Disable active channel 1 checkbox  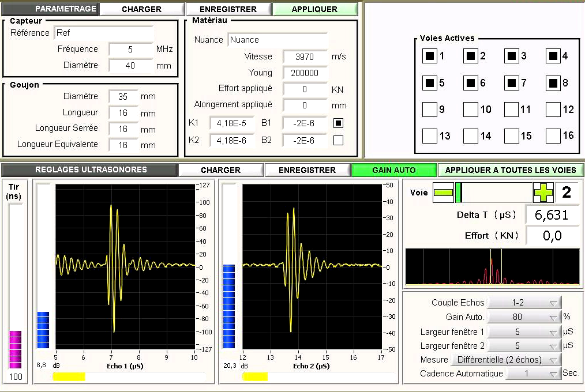429,56
